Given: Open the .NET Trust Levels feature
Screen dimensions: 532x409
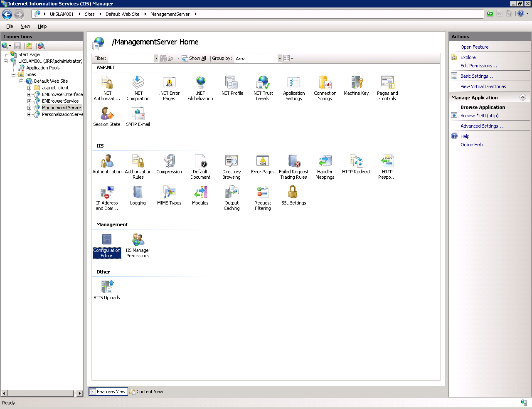Looking at the screenshot, I should (x=263, y=88).
